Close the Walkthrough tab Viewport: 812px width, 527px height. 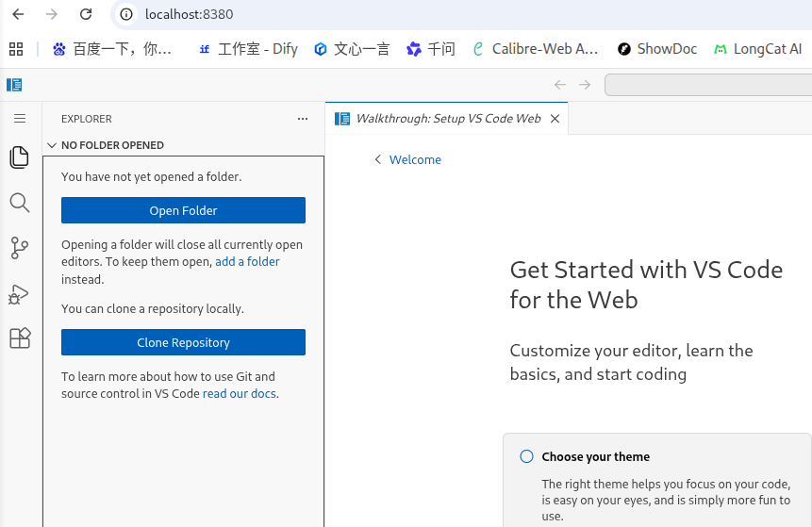pos(555,119)
